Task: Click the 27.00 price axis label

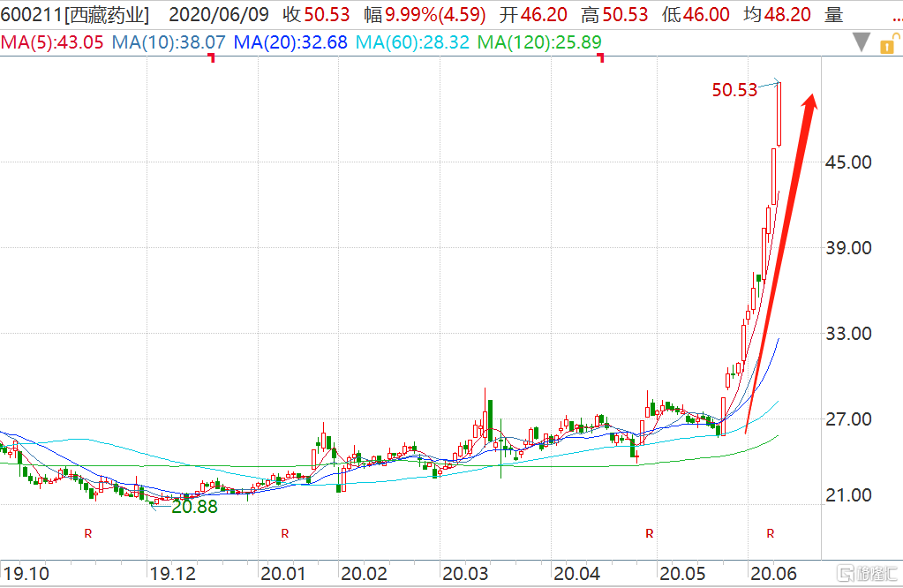Action: tap(848, 419)
